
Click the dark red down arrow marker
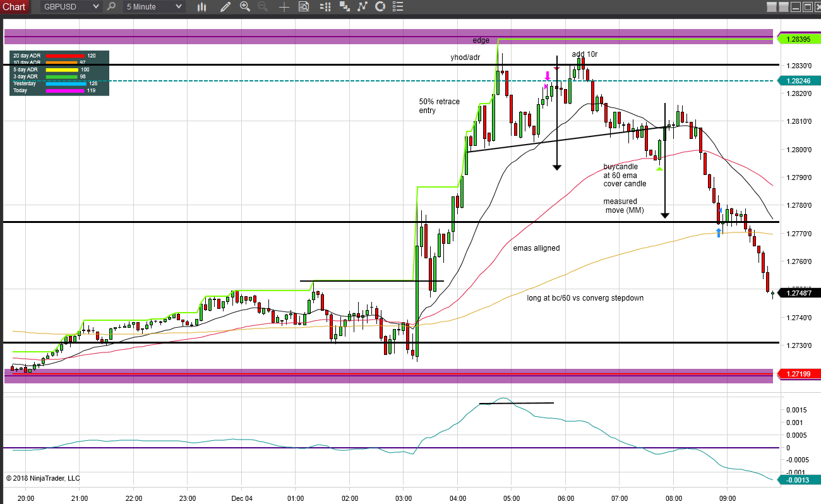click(556, 68)
